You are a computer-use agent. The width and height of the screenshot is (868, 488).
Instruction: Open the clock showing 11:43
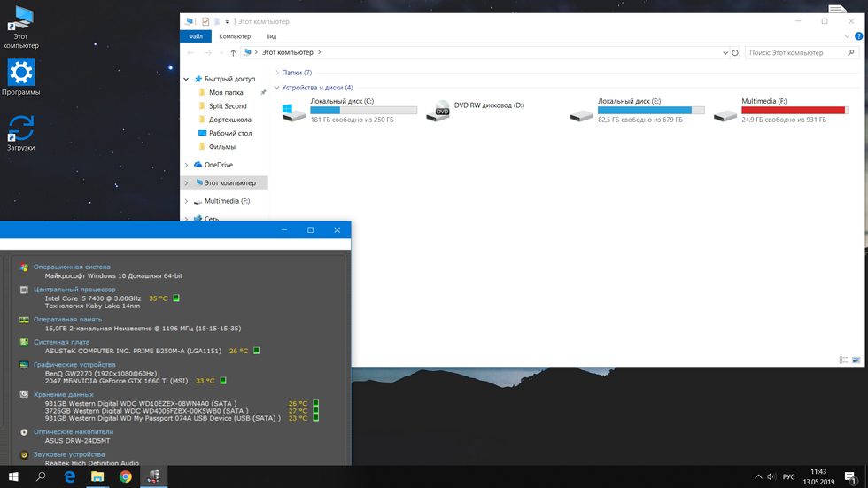coord(818,476)
